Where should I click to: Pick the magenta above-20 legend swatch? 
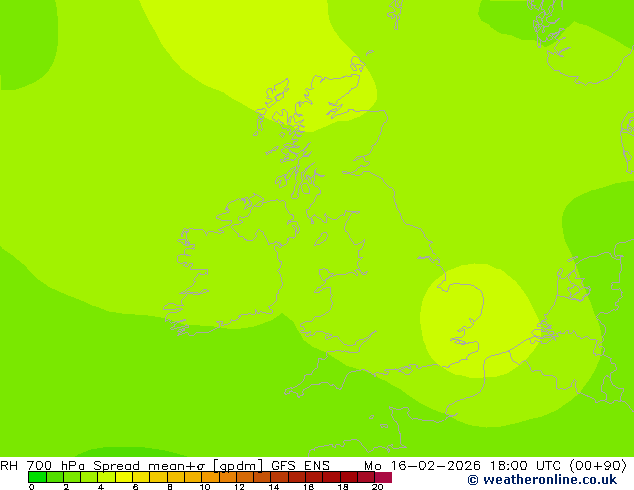(x=384, y=477)
